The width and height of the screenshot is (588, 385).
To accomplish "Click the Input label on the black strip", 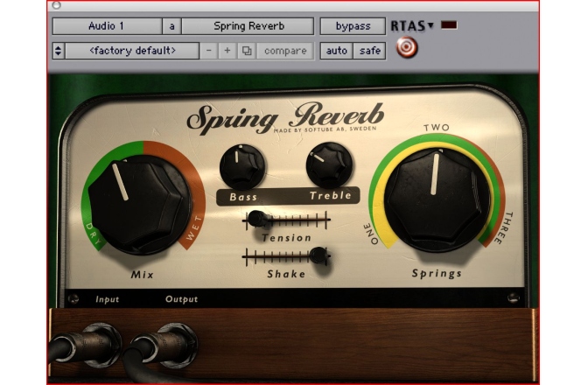I will pyautogui.click(x=108, y=299).
